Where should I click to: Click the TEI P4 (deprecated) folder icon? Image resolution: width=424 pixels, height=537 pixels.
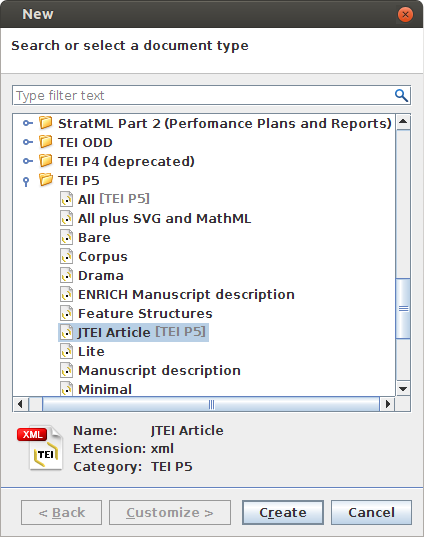coord(46,161)
